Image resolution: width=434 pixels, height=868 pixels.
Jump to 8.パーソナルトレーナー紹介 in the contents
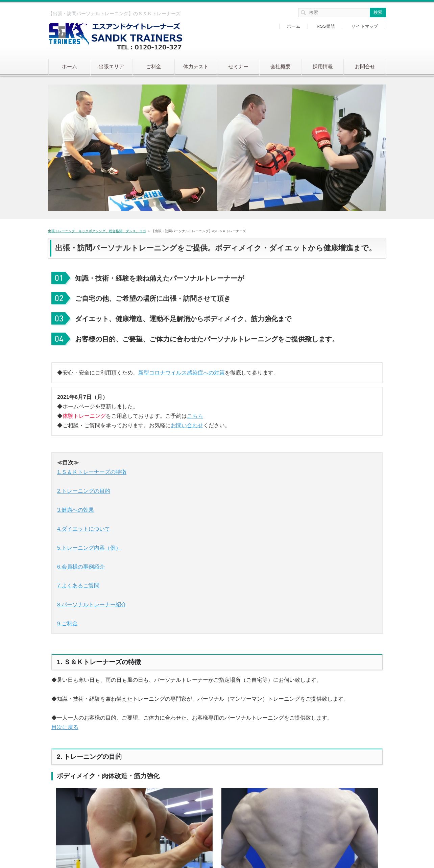(92, 604)
